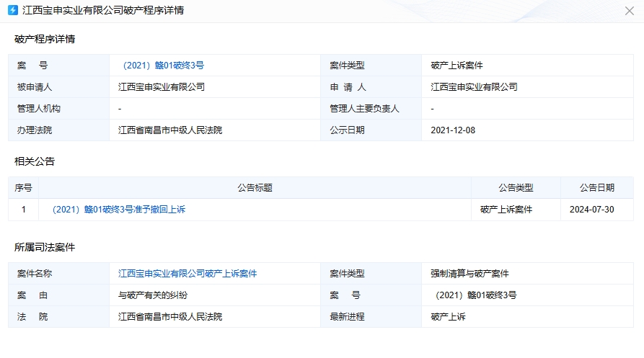Click the case number in 所属司法案件 section
The width and height of the screenshot is (644, 358).
[x=475, y=295]
